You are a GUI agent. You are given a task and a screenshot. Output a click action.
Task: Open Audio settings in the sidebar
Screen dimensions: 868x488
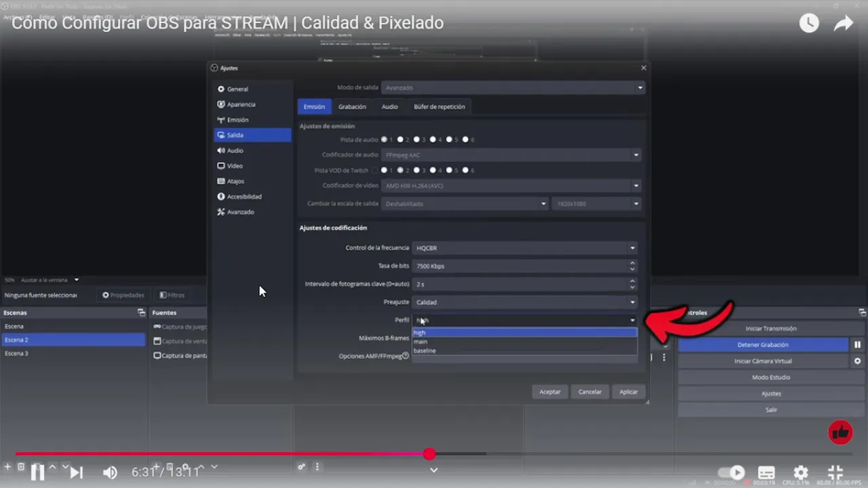tap(252, 150)
